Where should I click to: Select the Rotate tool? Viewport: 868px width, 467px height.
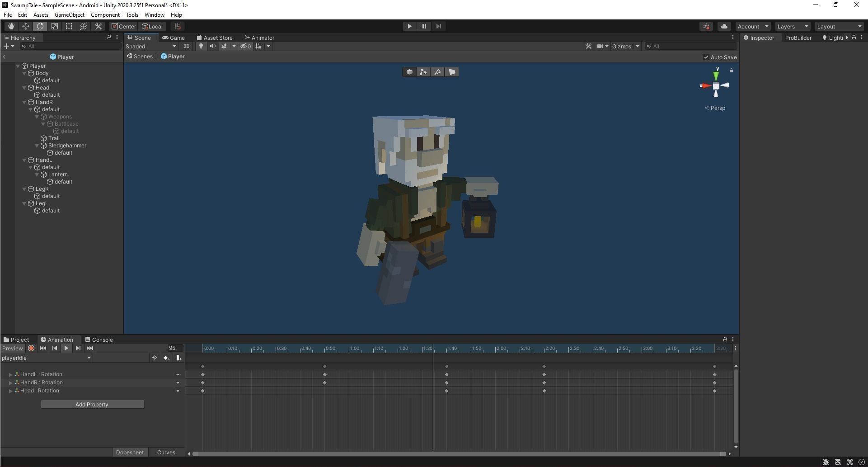coord(40,26)
